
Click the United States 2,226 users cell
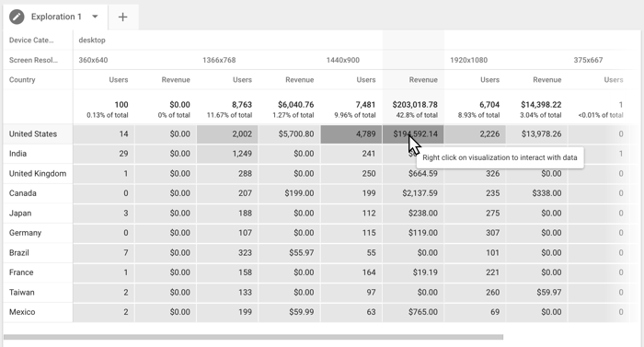coord(476,134)
